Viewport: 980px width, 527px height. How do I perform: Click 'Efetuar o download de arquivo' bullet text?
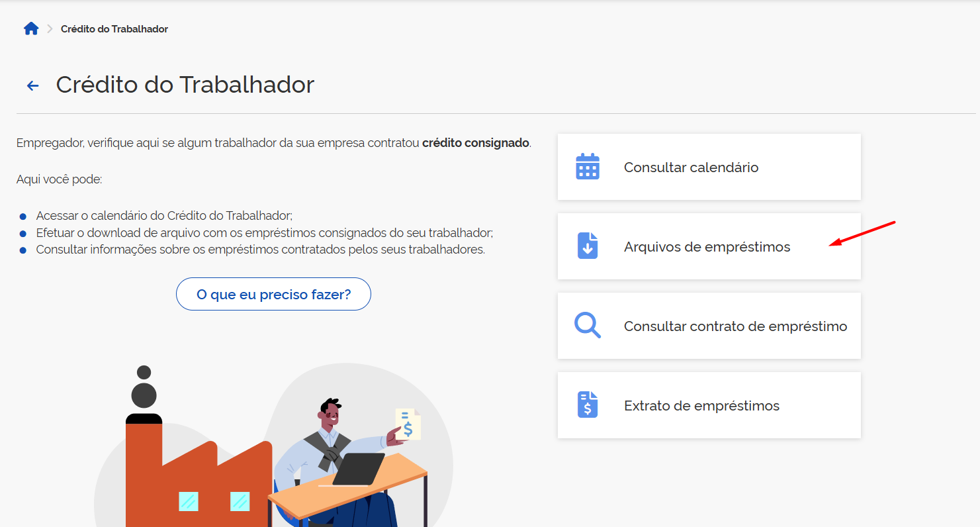pos(265,233)
